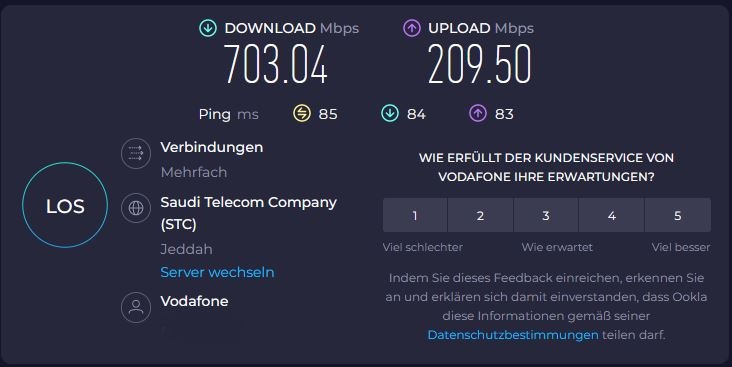732x367 pixels.
Task: Rate Vodafone customer service as 1
Action: point(415,215)
